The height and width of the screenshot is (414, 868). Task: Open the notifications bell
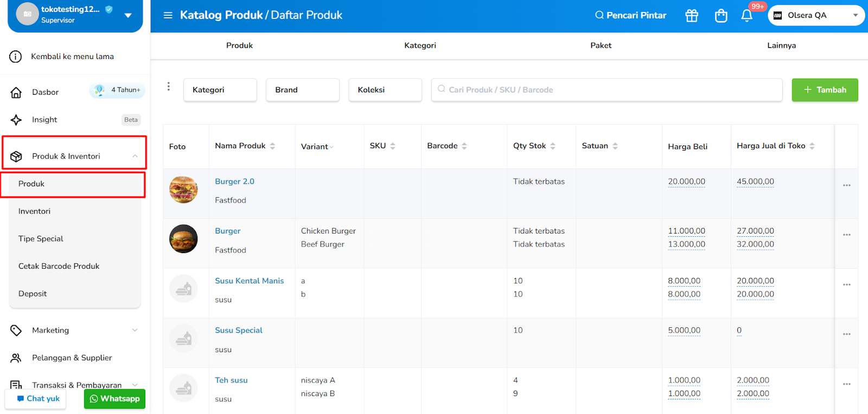pyautogui.click(x=747, y=16)
